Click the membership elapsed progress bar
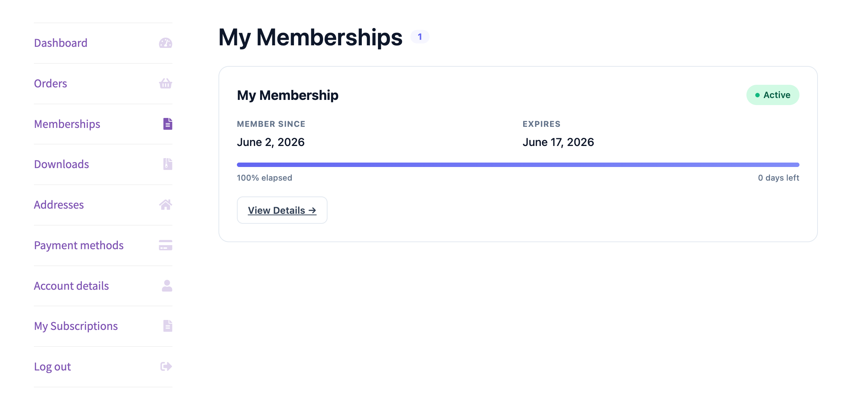 [518, 165]
